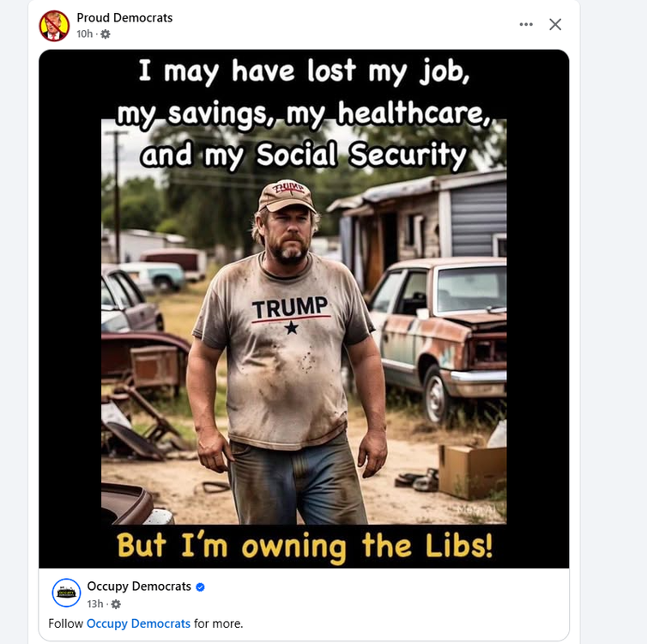Click the cap on the man's head
Image resolution: width=647 pixels, height=644 pixels.
[287, 197]
